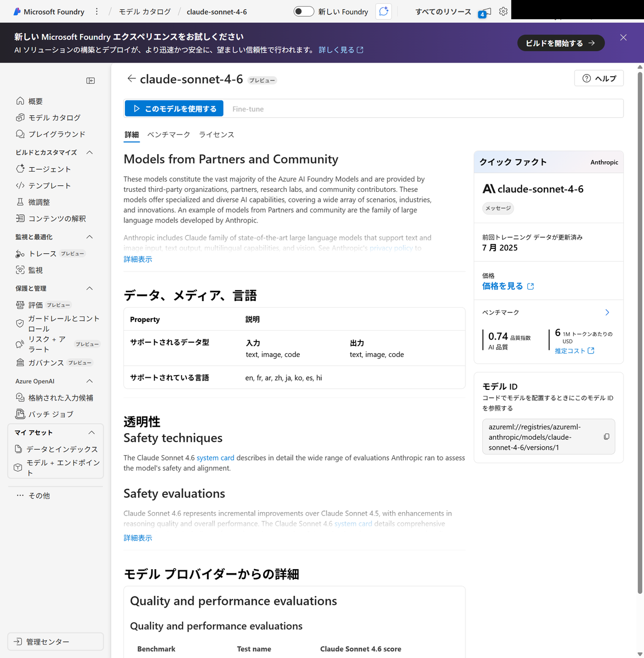The height and width of the screenshot is (658, 644).
Task: Click すべてのリソース in the header
Action: point(443,12)
